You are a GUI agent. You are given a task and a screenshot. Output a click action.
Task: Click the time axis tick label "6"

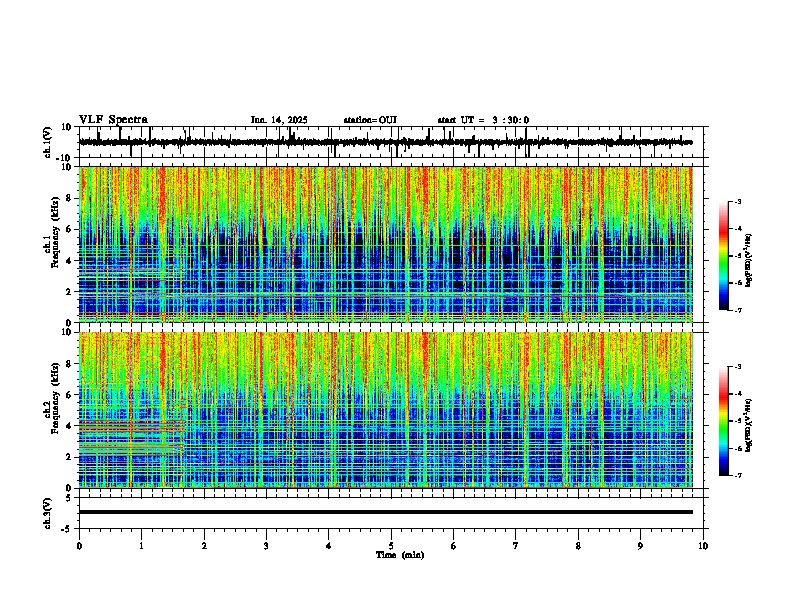point(454,546)
